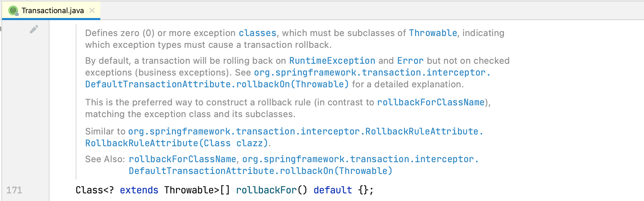Open RollbackRuleAttribute(Class clazz) link
The image size is (644, 201).
177,143
